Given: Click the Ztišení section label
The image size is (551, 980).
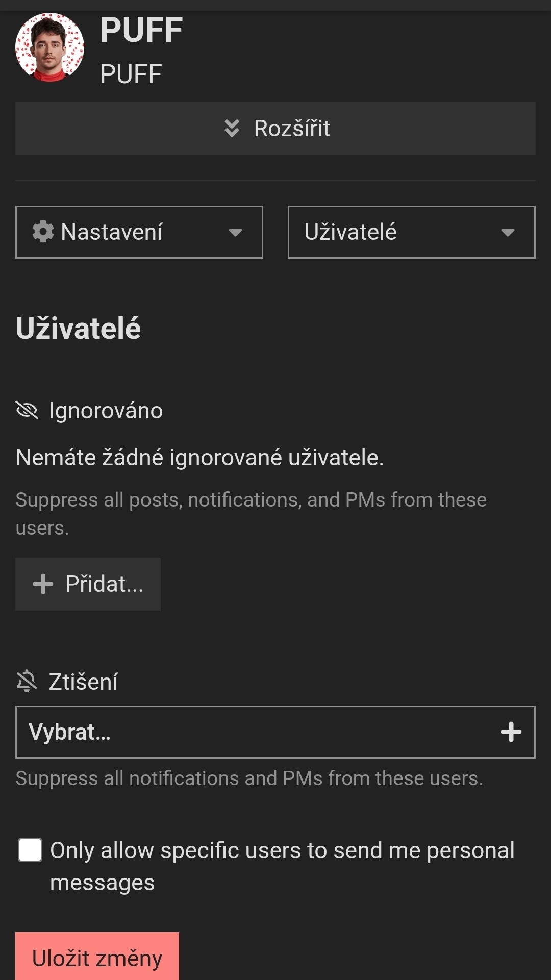Looking at the screenshot, I should (83, 682).
